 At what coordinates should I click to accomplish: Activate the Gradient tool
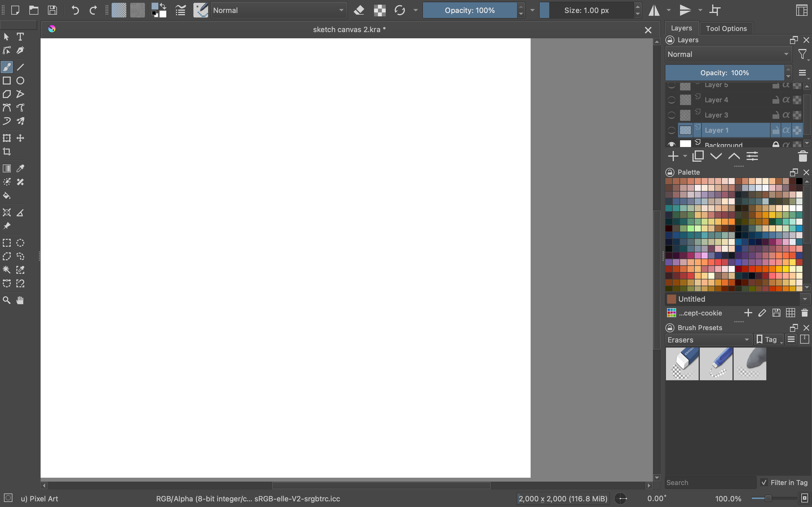pyautogui.click(x=7, y=168)
